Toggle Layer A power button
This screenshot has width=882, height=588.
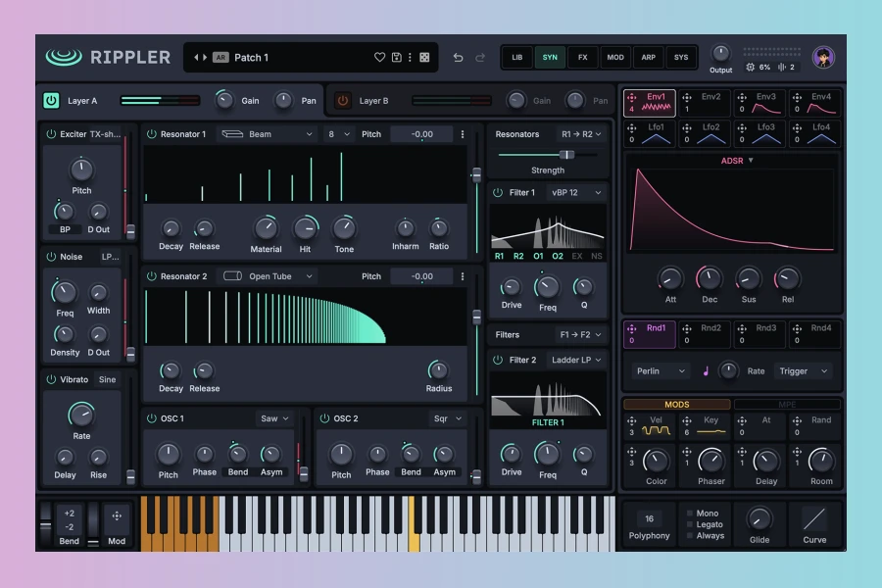click(x=51, y=101)
